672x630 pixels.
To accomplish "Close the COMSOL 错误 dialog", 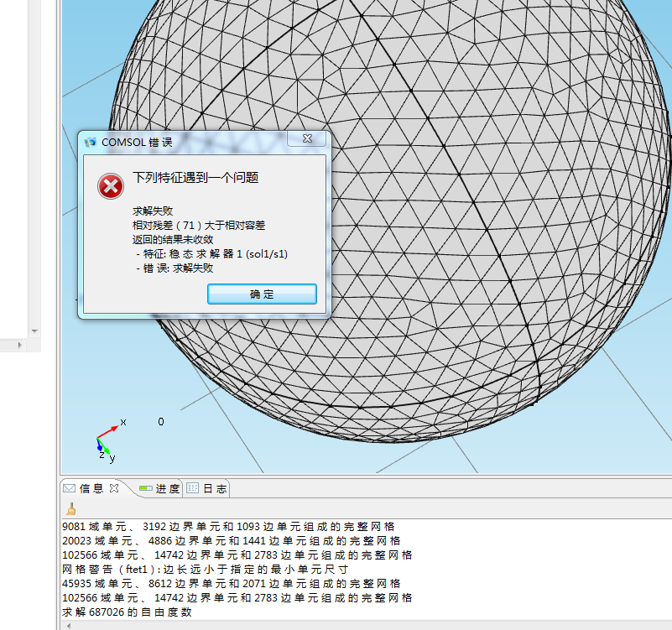I will (x=307, y=138).
